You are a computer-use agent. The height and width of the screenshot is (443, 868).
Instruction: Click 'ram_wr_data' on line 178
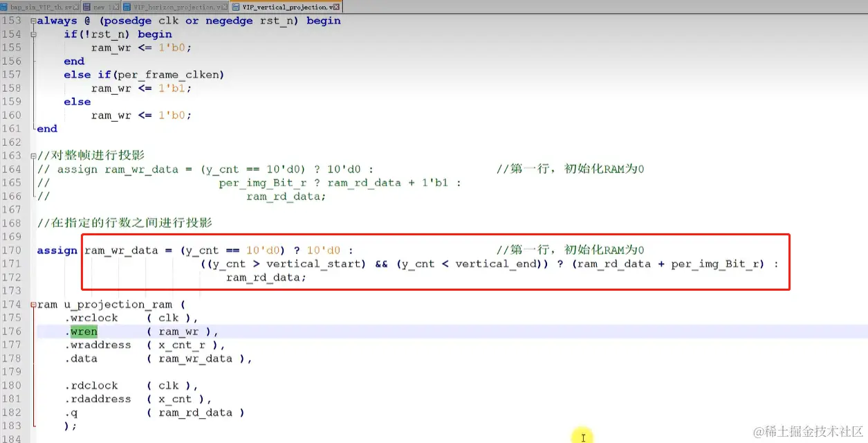coord(196,359)
